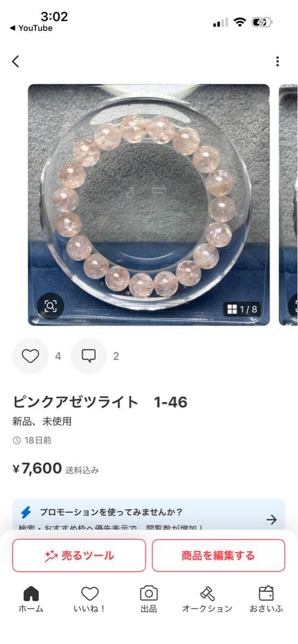The width and height of the screenshot is (298, 644).
Task: Expand the promotion banner arrow
Action: [271, 519]
